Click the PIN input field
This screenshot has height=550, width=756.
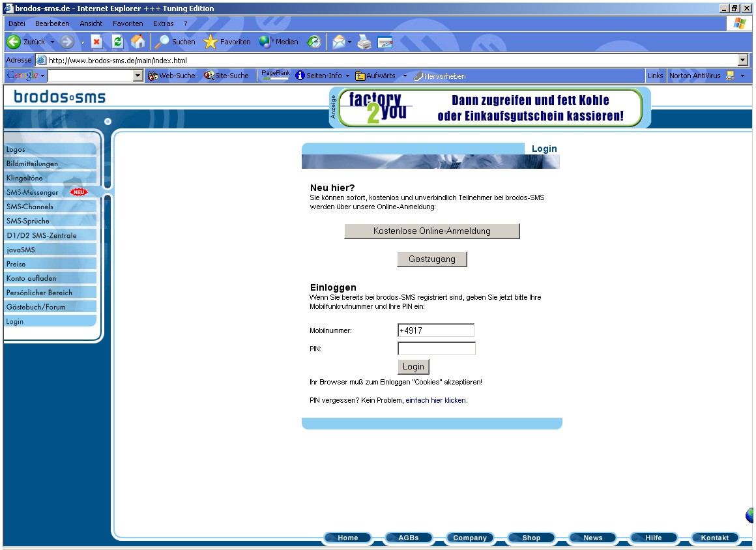(437, 349)
